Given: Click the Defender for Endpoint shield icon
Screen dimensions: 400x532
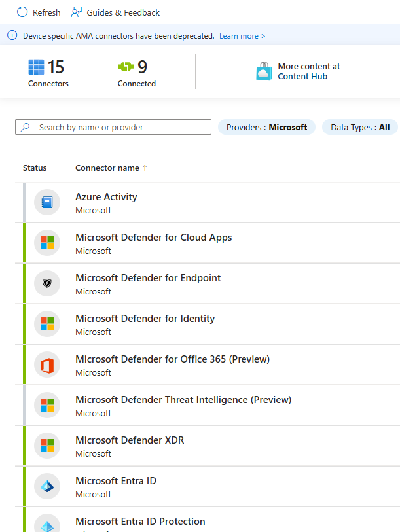Looking at the screenshot, I should (47, 283).
